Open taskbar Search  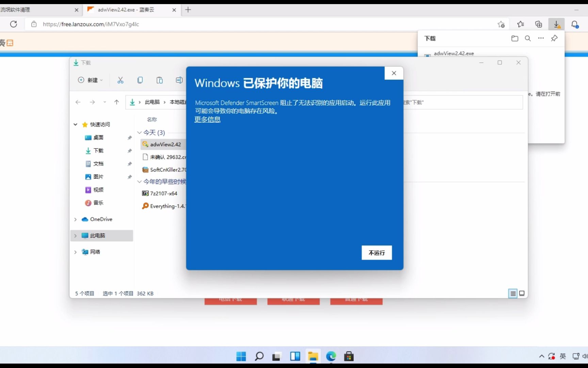coord(259,356)
